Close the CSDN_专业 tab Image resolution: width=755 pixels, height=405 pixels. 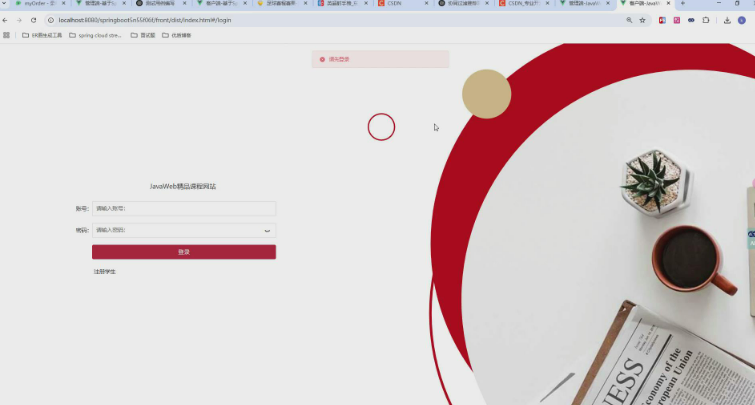pos(547,3)
